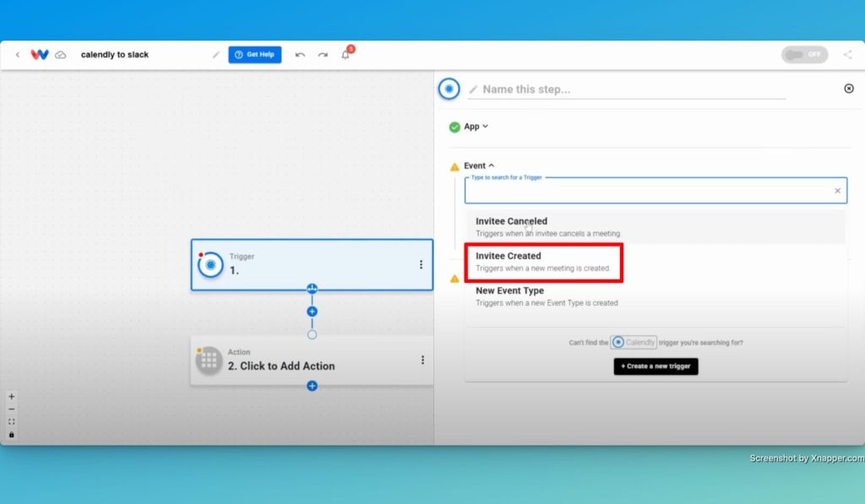
Task: Redo the last change
Action: (x=323, y=55)
